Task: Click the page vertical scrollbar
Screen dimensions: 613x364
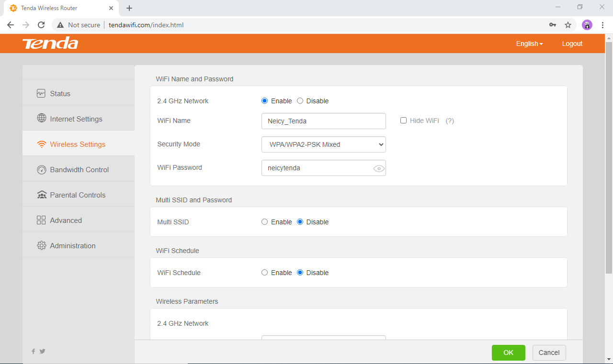Action: point(609,158)
